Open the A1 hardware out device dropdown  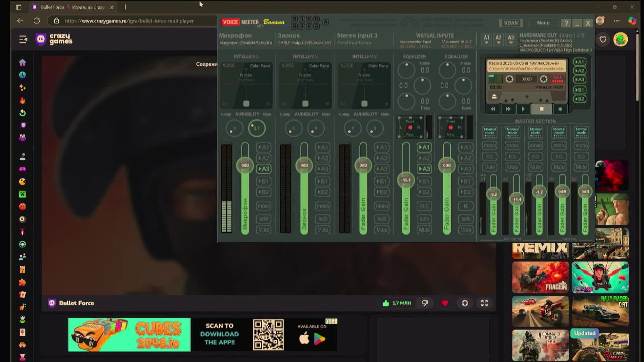(486, 39)
